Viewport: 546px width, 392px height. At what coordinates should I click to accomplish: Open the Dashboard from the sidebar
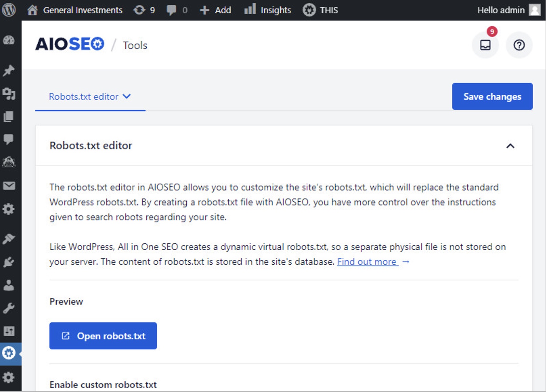pyautogui.click(x=9, y=40)
